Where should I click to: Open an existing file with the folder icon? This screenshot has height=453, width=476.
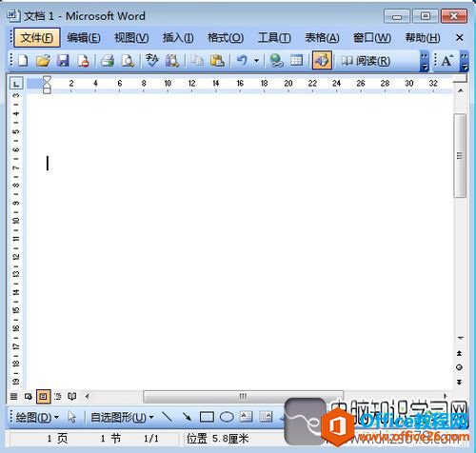point(43,60)
